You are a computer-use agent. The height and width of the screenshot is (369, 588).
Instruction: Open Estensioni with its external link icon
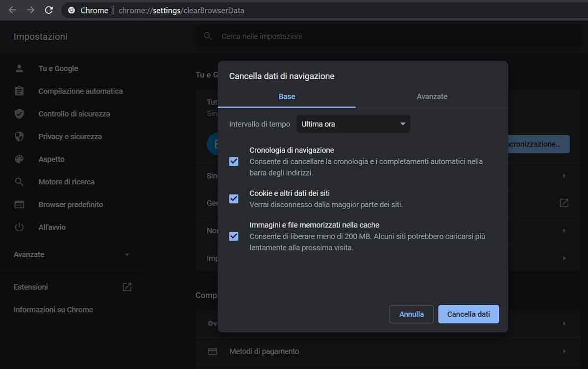pos(126,287)
